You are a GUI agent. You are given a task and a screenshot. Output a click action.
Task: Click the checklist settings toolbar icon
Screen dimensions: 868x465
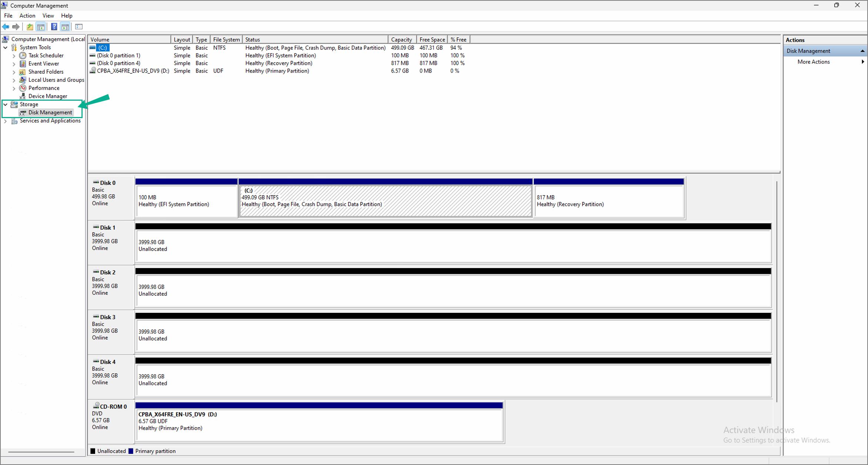(79, 27)
